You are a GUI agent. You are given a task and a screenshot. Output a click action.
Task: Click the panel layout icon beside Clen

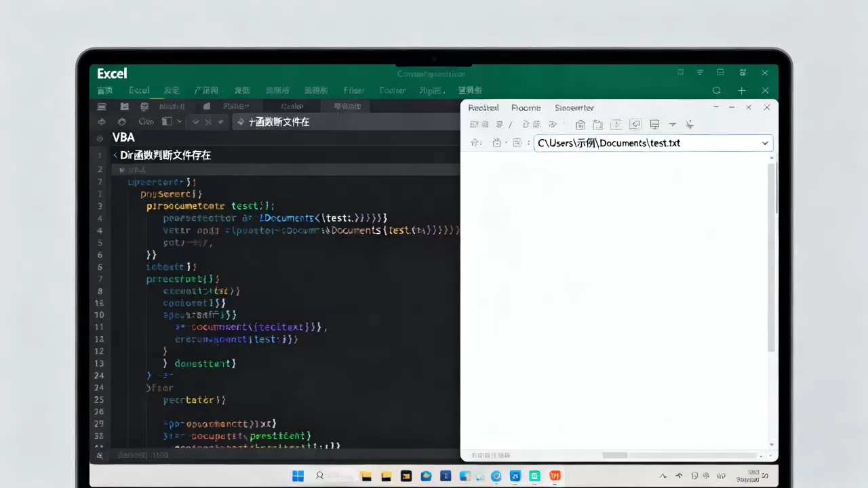(167, 121)
